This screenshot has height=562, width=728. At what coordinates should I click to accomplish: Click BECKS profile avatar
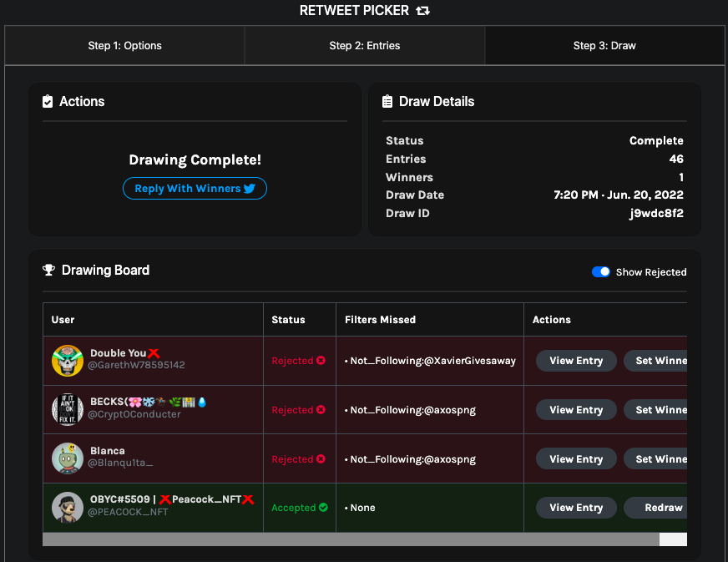click(x=68, y=410)
